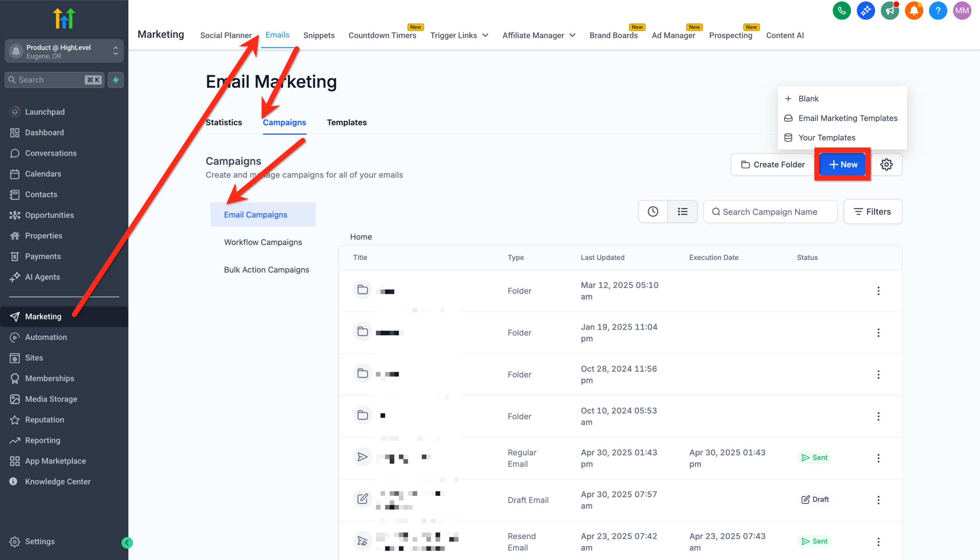Click the Search Campaign Name field
The image size is (980, 560).
(770, 211)
